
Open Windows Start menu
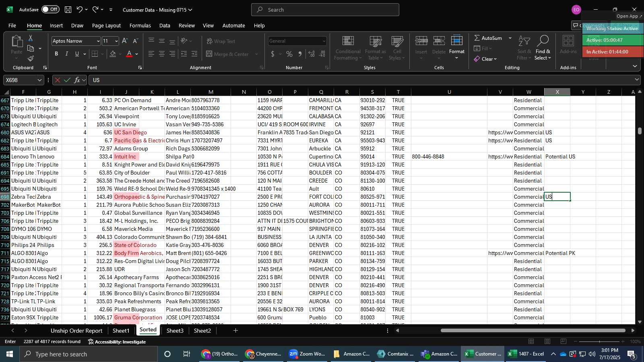[10, 354]
